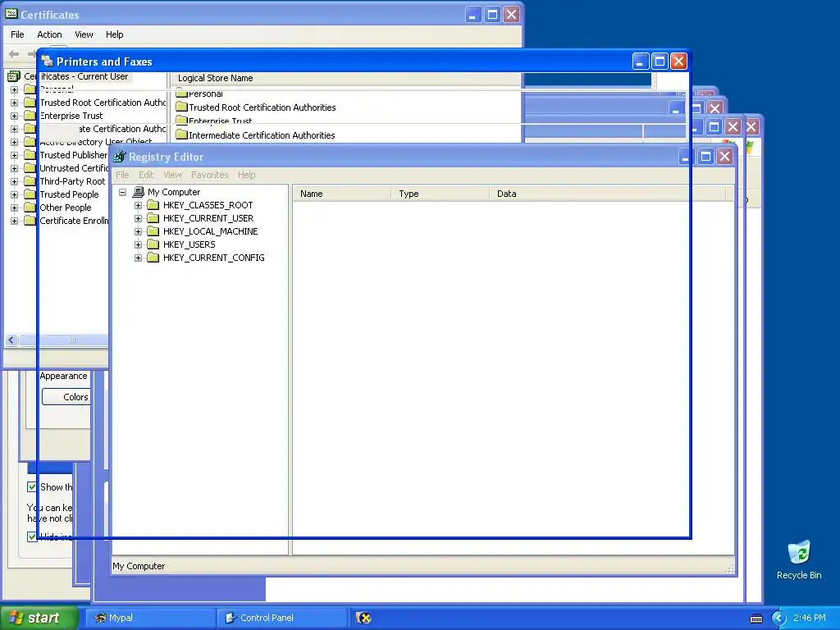Click the Name column header in Registry Editor
Viewport: 840px width, 630px height.
pos(342,194)
